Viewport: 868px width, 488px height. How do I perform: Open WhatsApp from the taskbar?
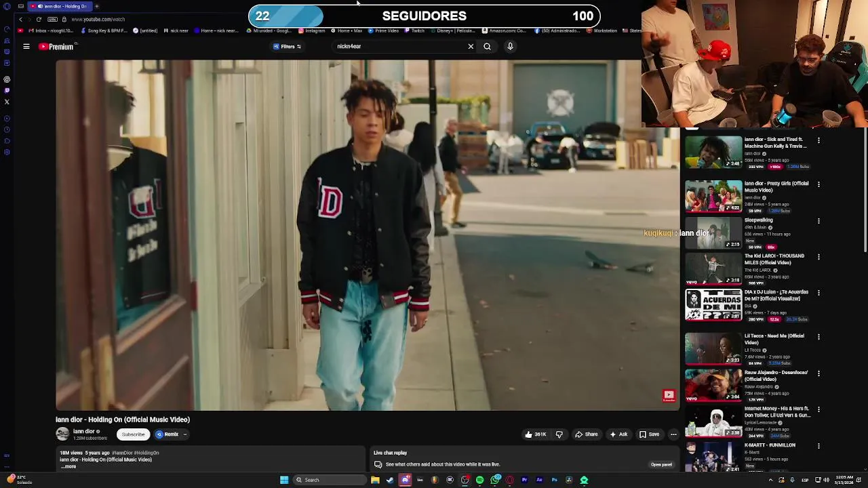point(496,480)
